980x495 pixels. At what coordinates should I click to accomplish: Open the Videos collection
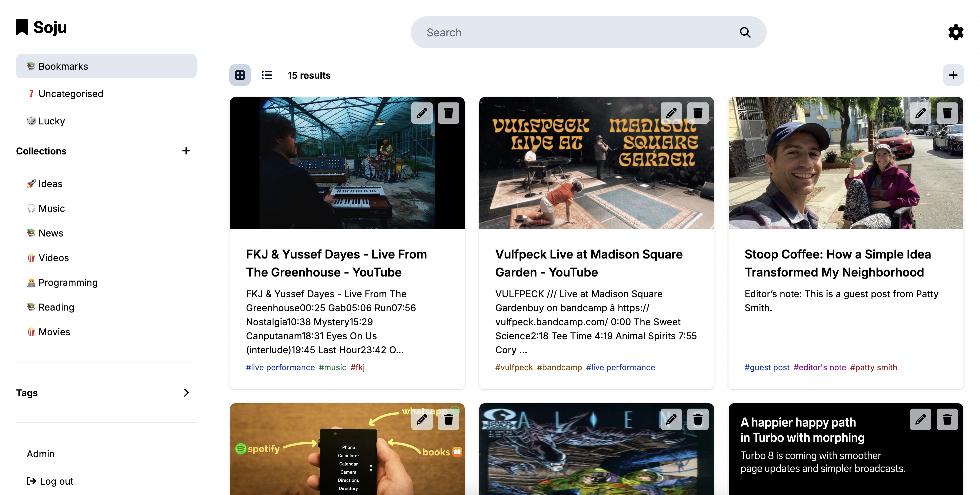pyautogui.click(x=106, y=258)
